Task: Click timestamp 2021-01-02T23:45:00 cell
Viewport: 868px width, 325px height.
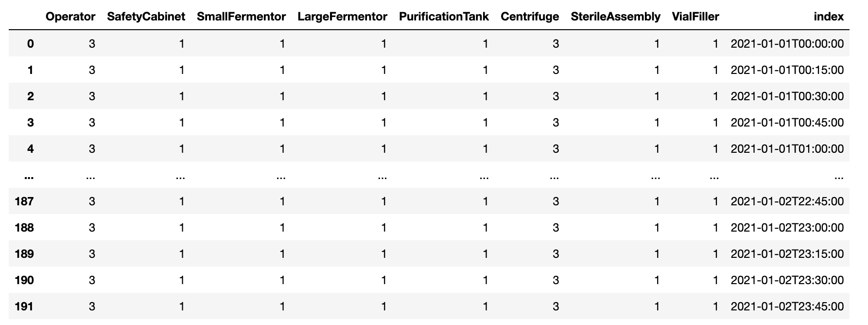Action: click(x=787, y=307)
